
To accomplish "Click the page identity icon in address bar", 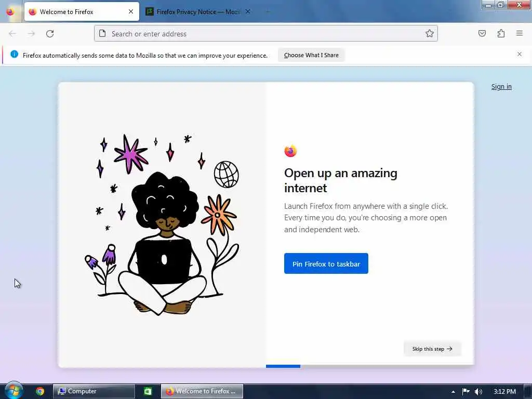I will click(x=102, y=34).
